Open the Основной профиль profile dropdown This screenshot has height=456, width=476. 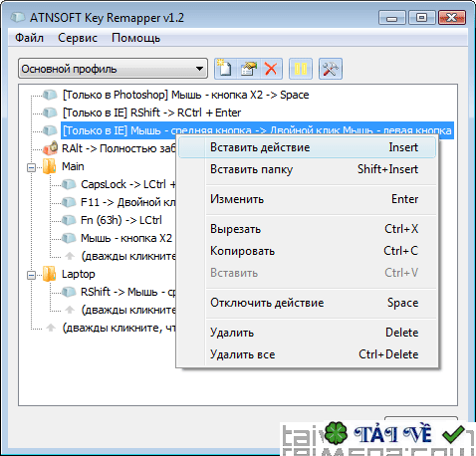click(113, 69)
